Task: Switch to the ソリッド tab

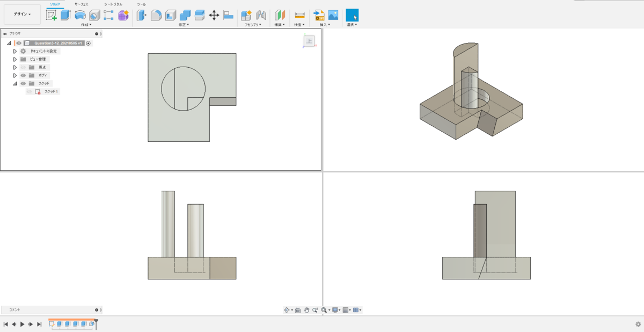Action: [x=55, y=4]
